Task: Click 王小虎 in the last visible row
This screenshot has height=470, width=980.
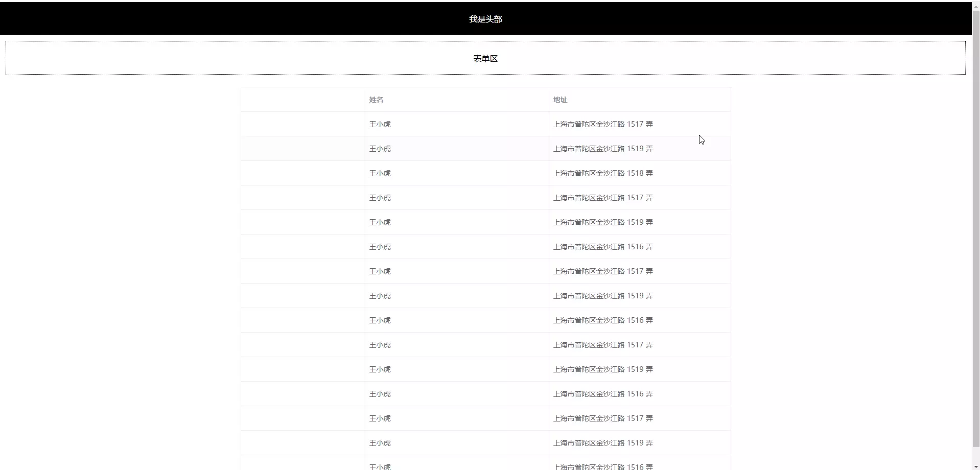Action: [380, 466]
